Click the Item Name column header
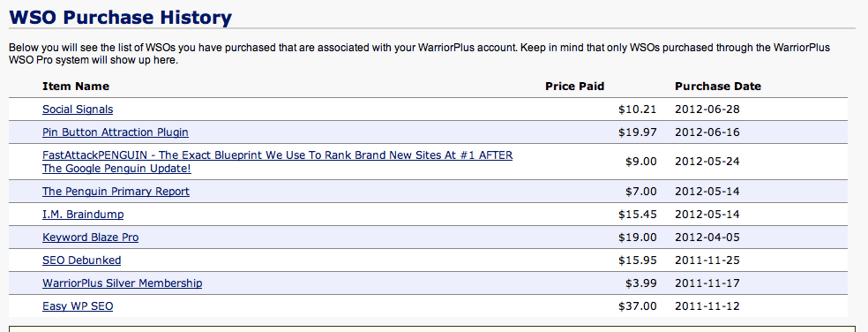The width and height of the screenshot is (868, 332). tap(76, 86)
